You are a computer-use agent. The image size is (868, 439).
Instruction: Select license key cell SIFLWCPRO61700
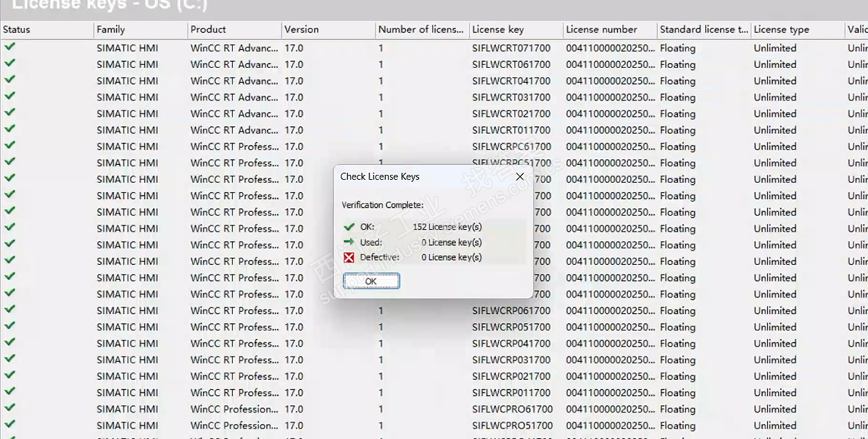point(512,410)
